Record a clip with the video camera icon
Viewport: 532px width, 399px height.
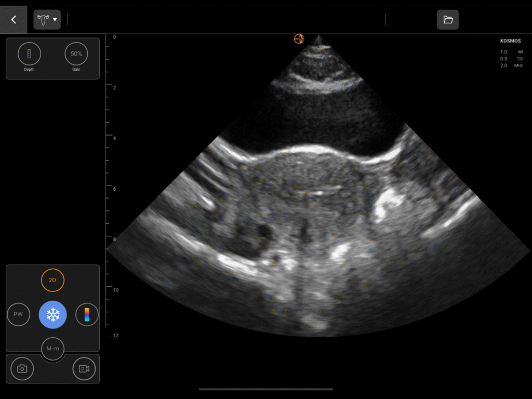click(84, 369)
